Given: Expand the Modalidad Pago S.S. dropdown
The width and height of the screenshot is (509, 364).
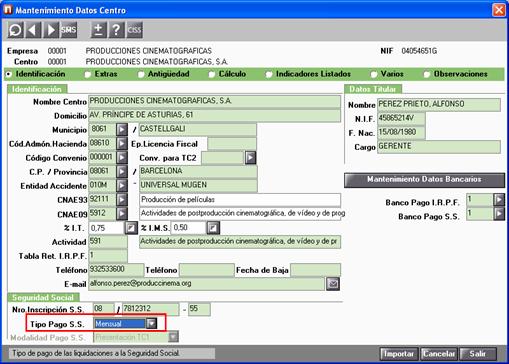Looking at the screenshot, I should (x=173, y=337).
